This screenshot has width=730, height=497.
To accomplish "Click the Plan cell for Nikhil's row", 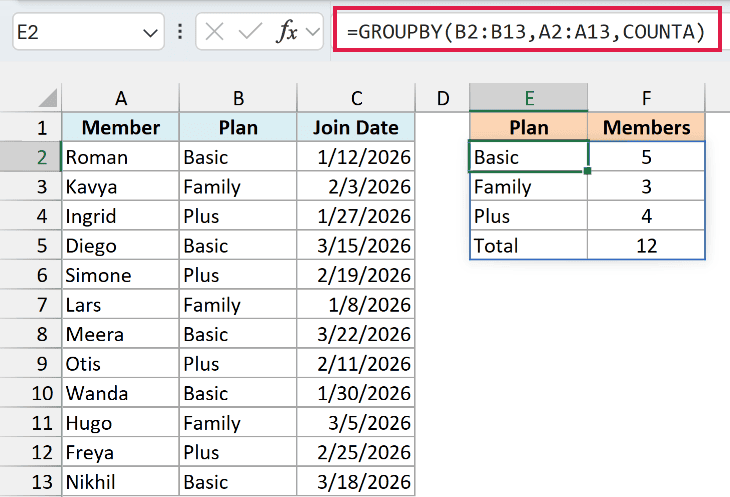I will click(238, 482).
